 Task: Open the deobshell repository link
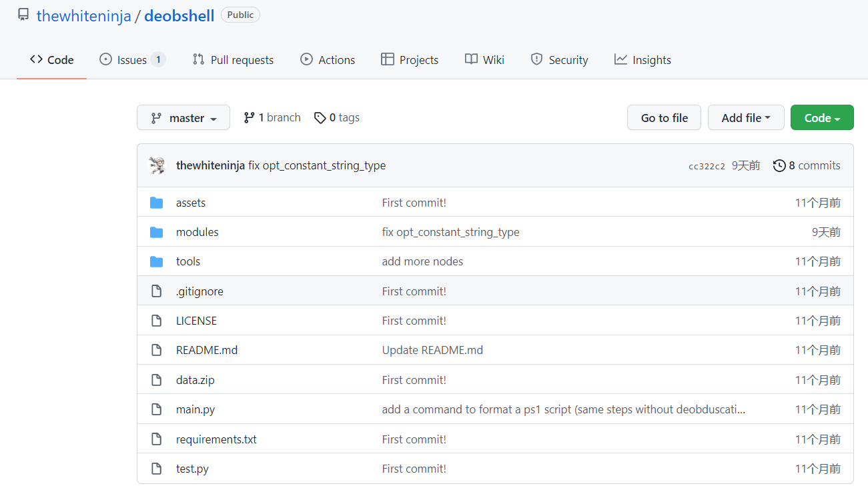179,16
